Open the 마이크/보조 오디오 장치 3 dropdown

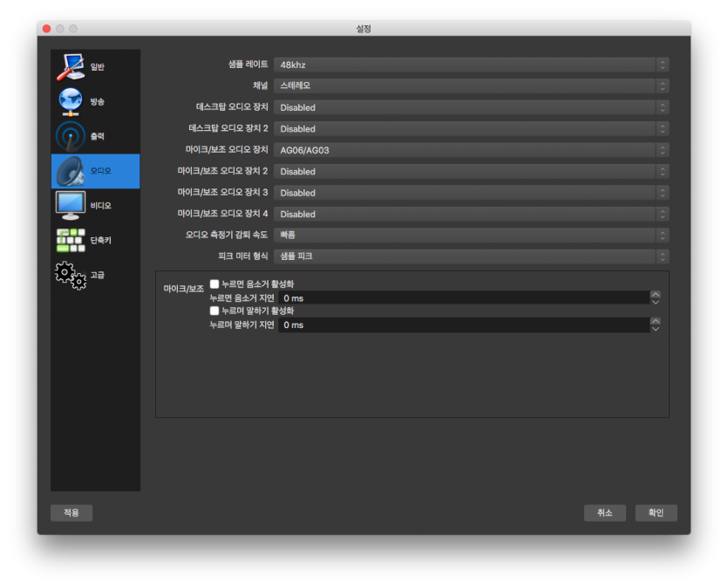click(472, 193)
